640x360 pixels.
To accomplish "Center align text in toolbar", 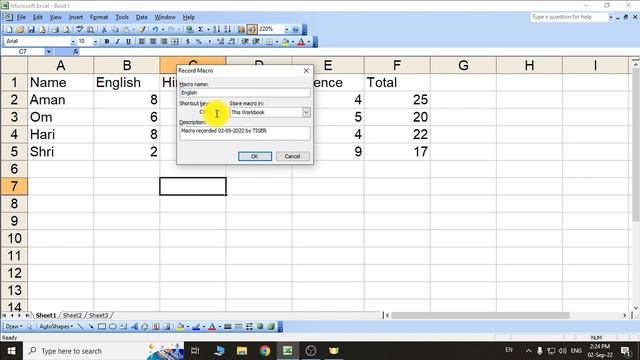I will [153, 41].
